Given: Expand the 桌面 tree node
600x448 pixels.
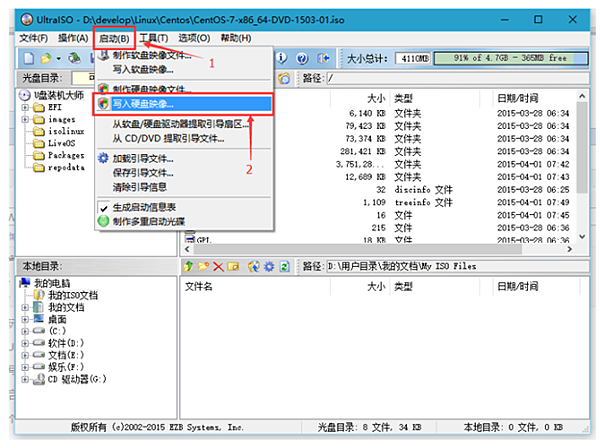Looking at the screenshot, I should [25, 319].
